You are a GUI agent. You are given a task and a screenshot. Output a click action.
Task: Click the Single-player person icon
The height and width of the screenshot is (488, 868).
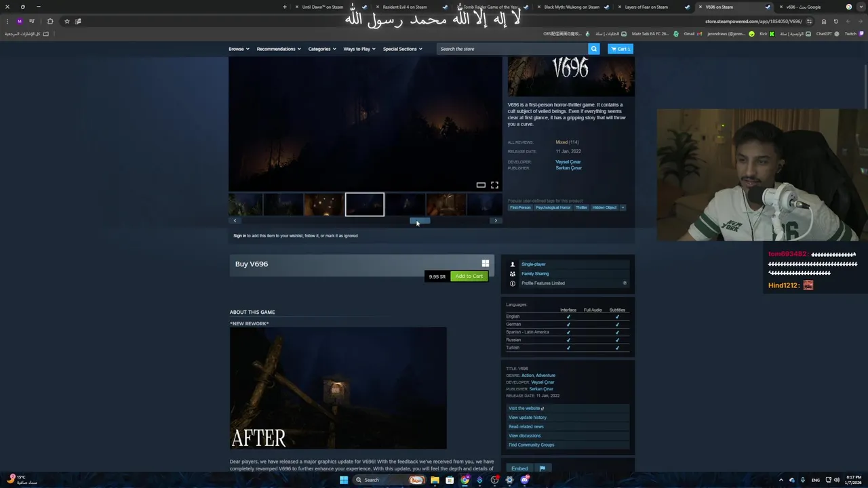(x=513, y=264)
